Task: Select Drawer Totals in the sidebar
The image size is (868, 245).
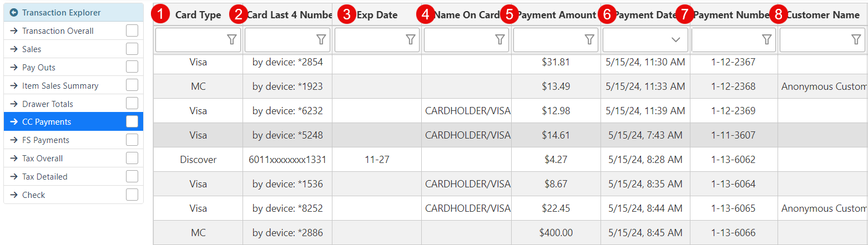Action: point(47,104)
